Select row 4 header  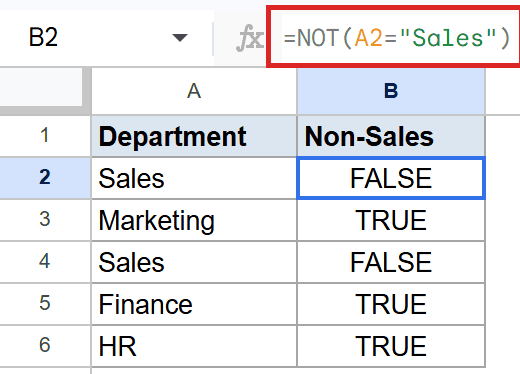click(45, 262)
